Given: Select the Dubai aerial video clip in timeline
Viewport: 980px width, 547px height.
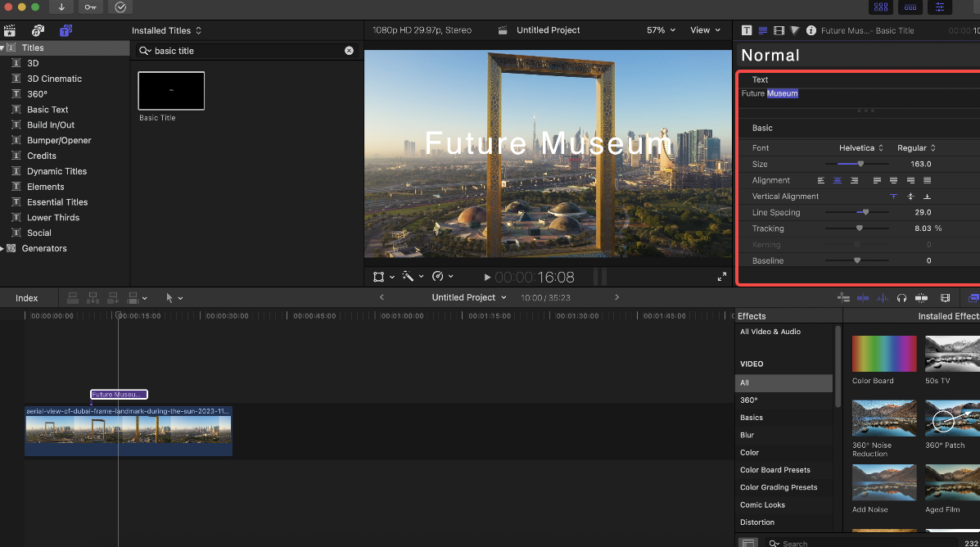Looking at the screenshot, I should [x=129, y=432].
